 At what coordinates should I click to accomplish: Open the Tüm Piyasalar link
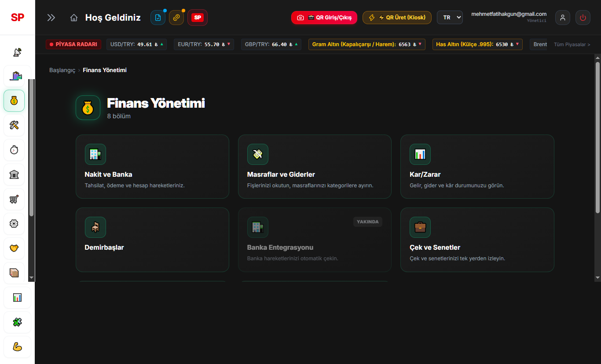(572, 44)
